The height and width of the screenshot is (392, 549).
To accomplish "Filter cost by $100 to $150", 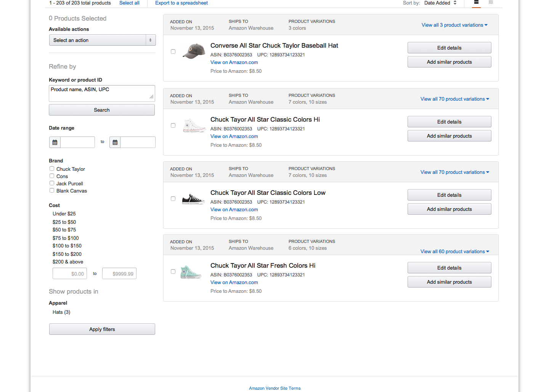I will click(67, 246).
